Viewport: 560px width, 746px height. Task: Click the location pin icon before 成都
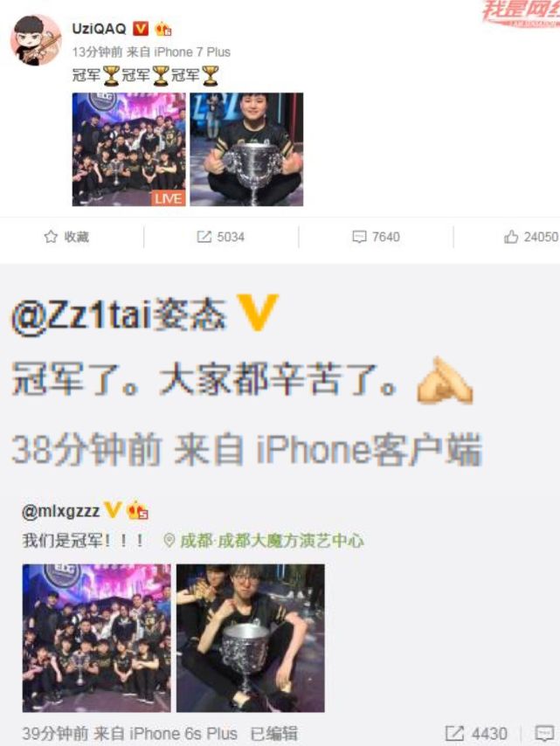pyautogui.click(x=169, y=541)
